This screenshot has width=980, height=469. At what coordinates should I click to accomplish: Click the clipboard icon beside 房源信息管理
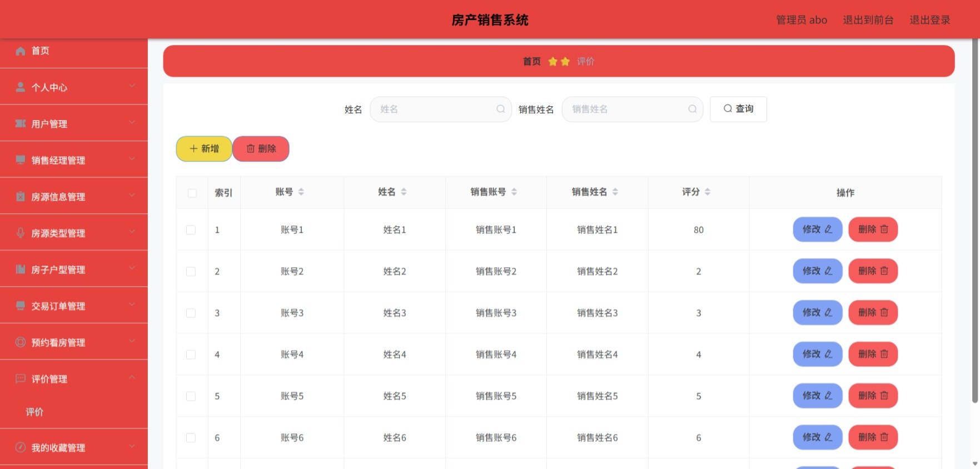[21, 196]
